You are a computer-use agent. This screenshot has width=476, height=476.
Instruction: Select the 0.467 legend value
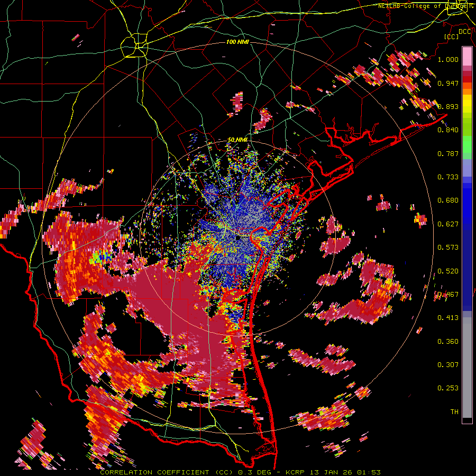(x=448, y=295)
